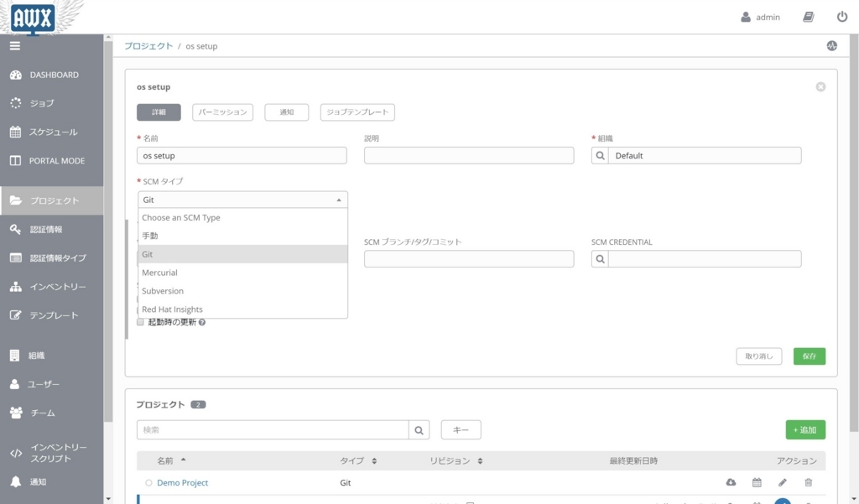The width and height of the screenshot is (859, 504).
Task: Open the documentation book icon
Action: [x=808, y=17]
